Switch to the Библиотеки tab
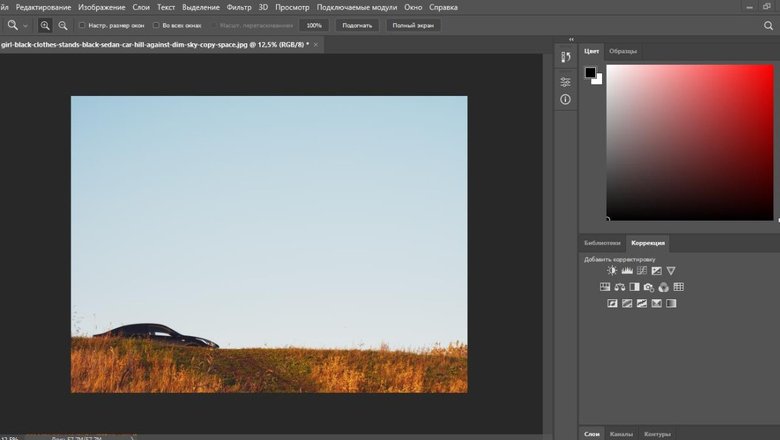The height and width of the screenshot is (440, 780). pyautogui.click(x=602, y=243)
